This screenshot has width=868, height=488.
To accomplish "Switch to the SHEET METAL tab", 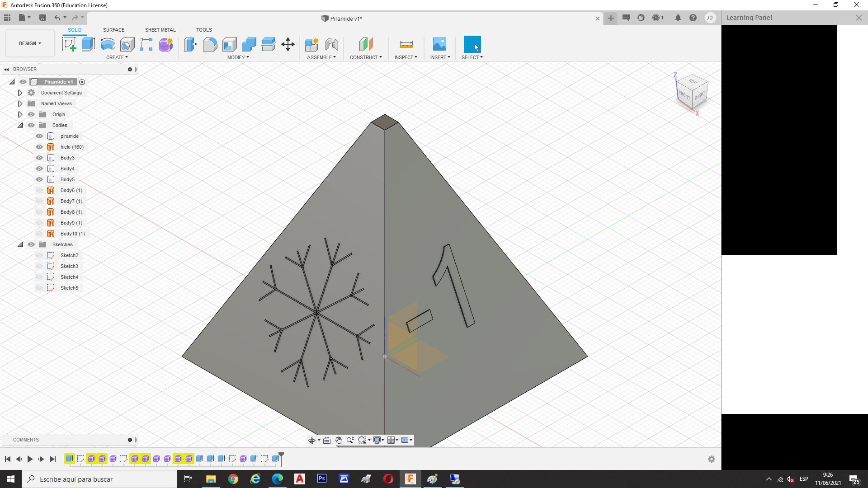I will coord(160,30).
